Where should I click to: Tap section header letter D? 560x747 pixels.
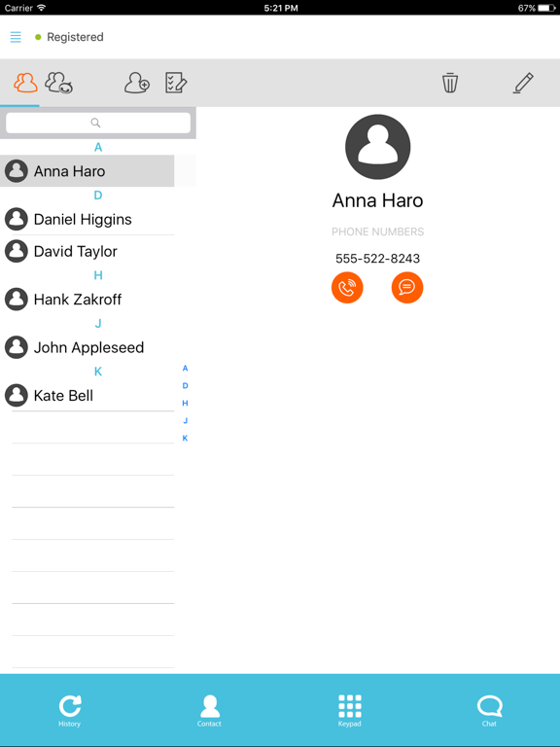pos(98,196)
